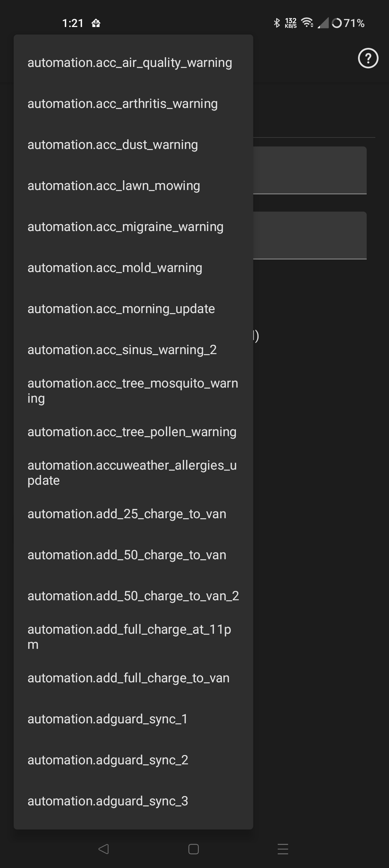Select automation.acc_lawn_mowing item
This screenshot has width=389, height=868.
(133, 186)
